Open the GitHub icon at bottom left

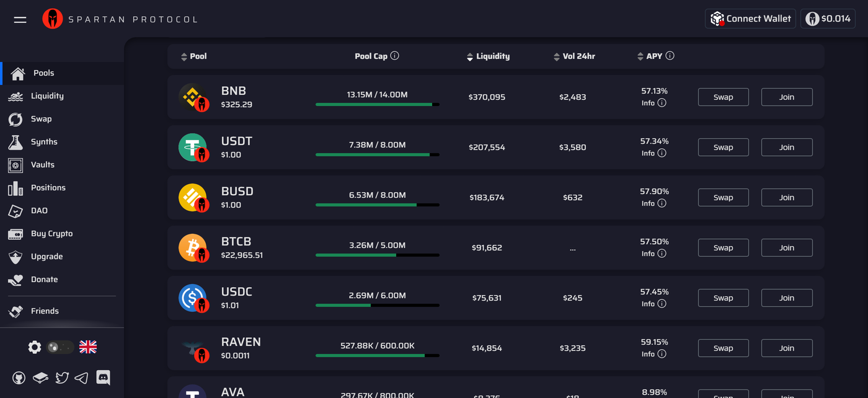[x=19, y=377]
